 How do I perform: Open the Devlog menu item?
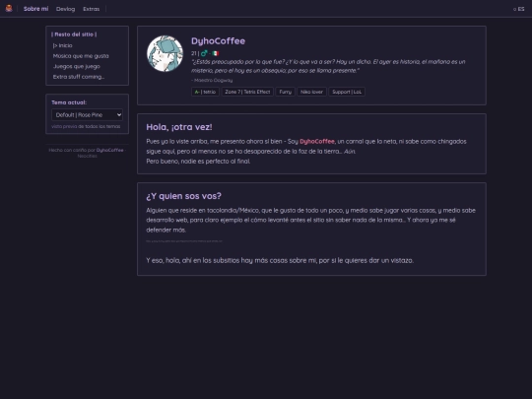pos(65,9)
